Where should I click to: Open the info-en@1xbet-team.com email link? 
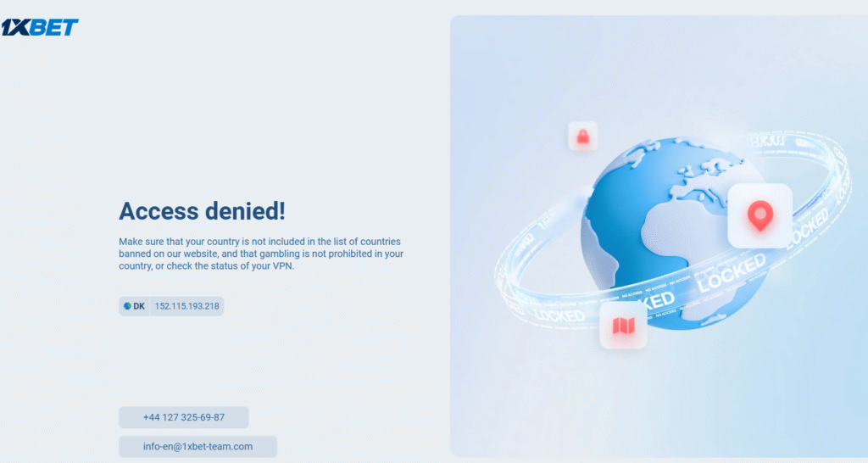pyautogui.click(x=198, y=446)
